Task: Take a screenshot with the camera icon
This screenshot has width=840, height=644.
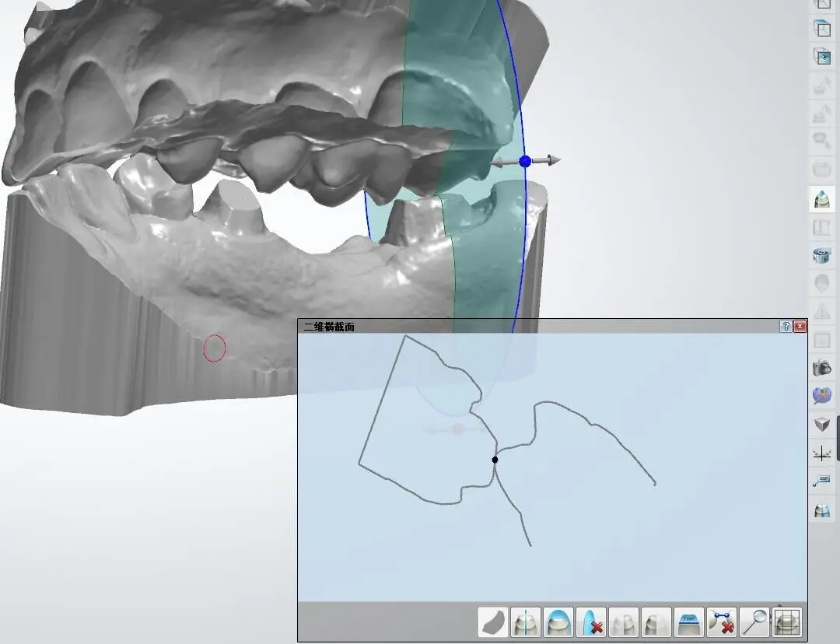Action: pos(822,368)
